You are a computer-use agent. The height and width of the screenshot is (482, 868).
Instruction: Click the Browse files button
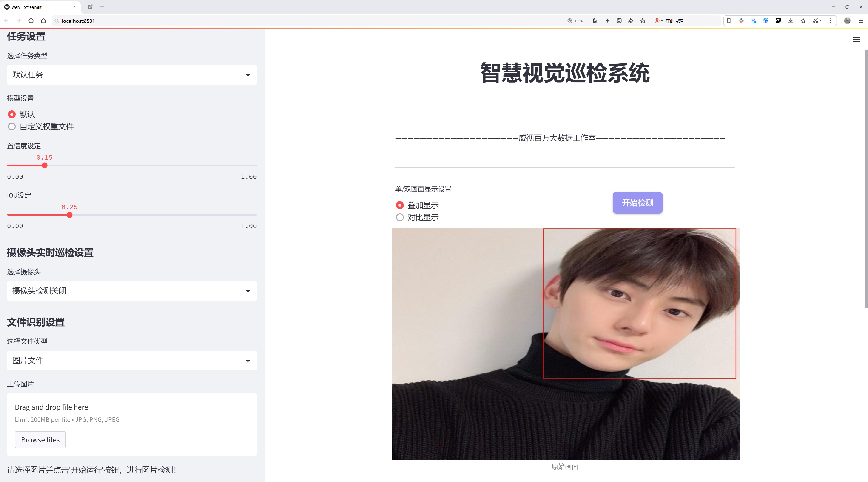[x=40, y=440]
